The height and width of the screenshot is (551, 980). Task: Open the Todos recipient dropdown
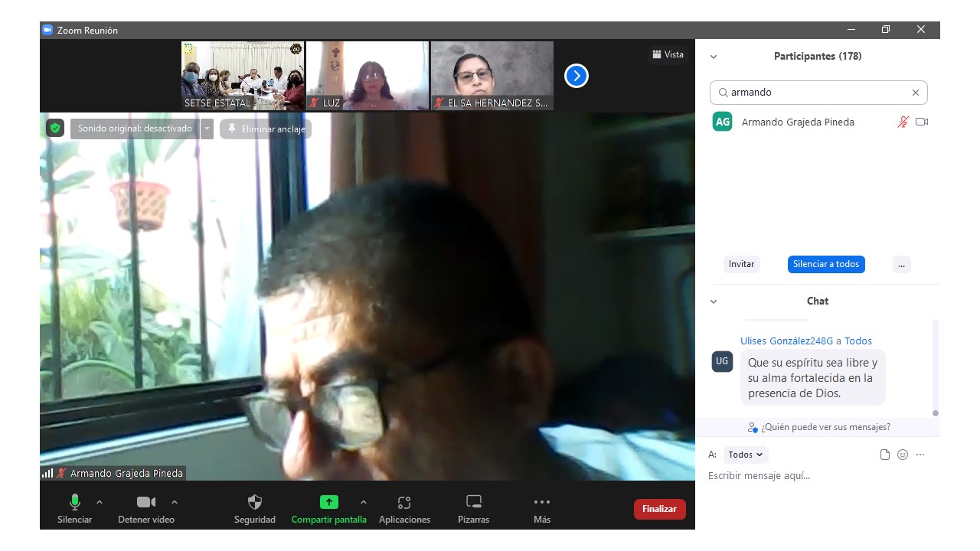pyautogui.click(x=746, y=455)
